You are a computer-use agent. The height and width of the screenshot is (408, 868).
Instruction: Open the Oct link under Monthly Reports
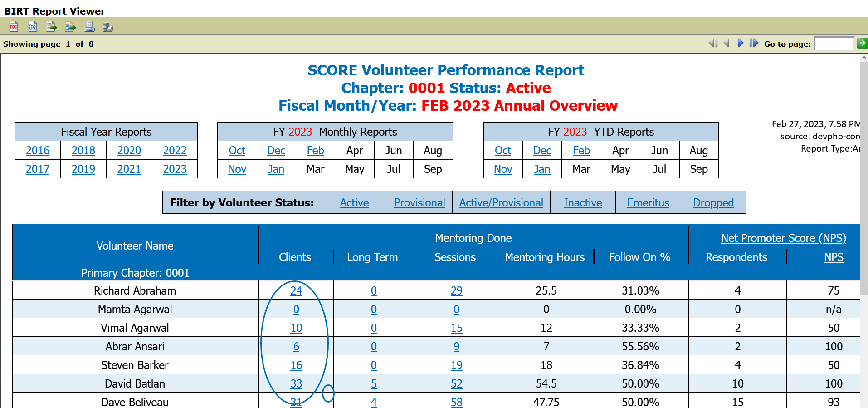click(237, 150)
